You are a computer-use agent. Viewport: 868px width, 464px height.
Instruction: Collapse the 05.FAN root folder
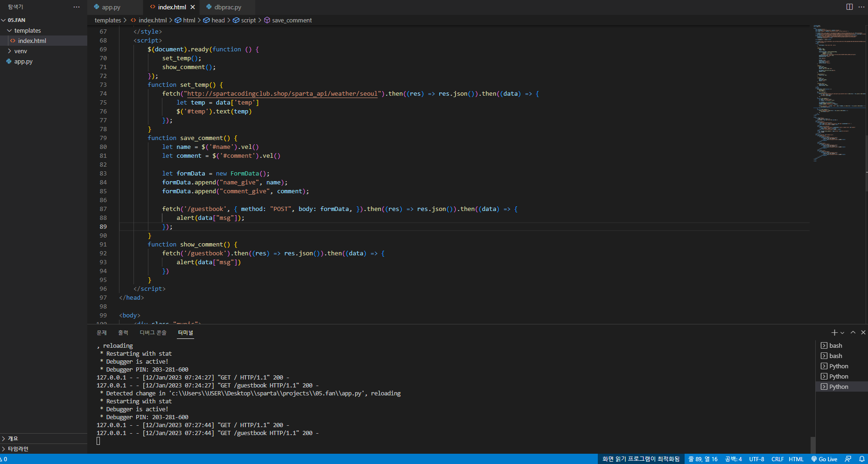[43, 20]
